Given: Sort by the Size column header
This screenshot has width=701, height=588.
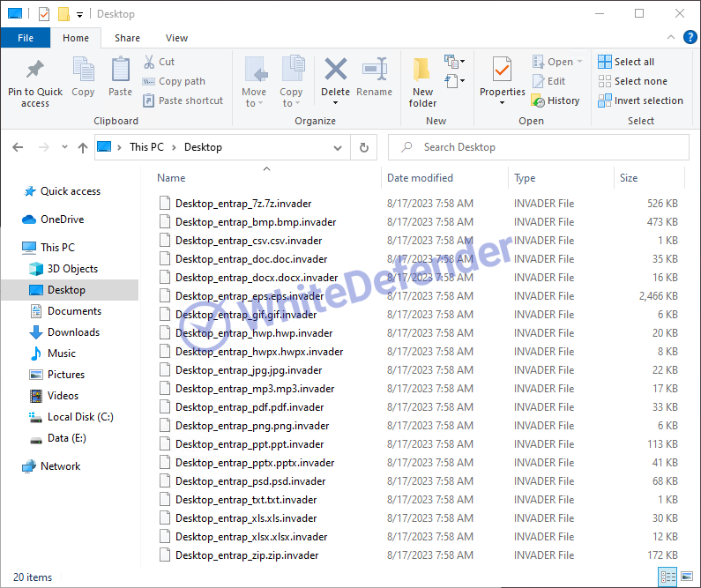Looking at the screenshot, I should pyautogui.click(x=649, y=178).
